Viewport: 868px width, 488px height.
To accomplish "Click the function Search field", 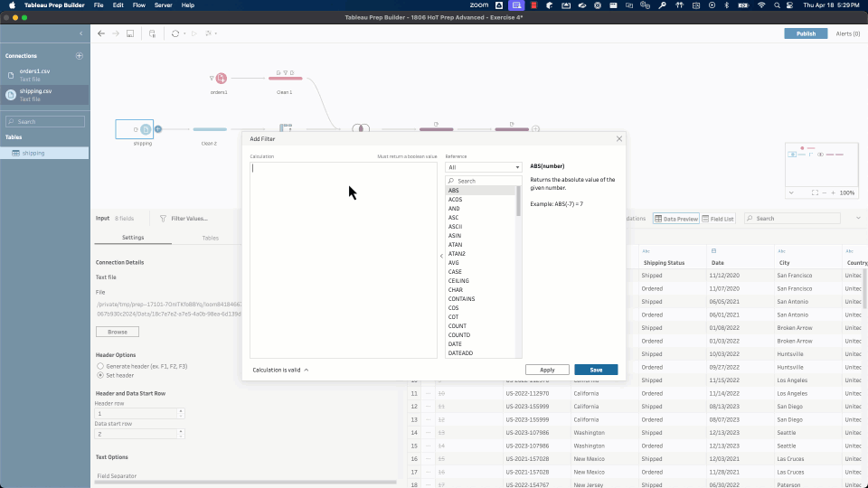I will tap(483, 181).
